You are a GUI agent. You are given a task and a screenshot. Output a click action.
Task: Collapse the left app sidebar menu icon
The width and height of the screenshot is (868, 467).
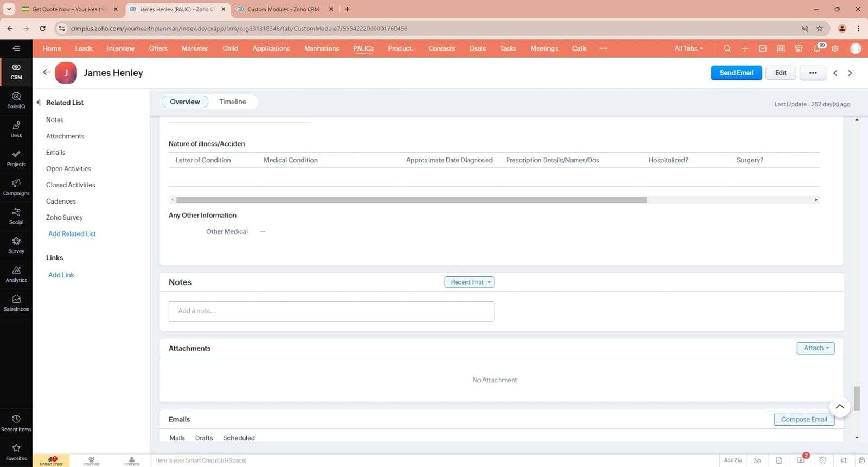[x=16, y=48]
